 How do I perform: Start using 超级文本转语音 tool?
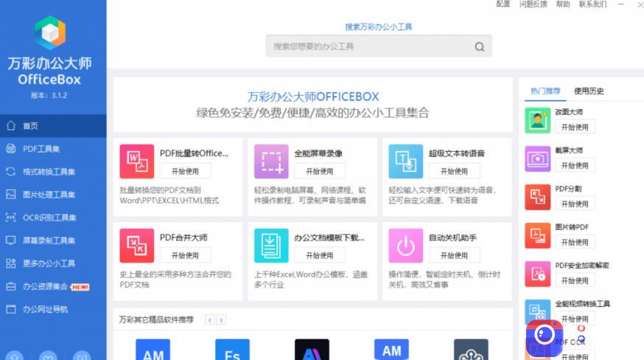(454, 171)
